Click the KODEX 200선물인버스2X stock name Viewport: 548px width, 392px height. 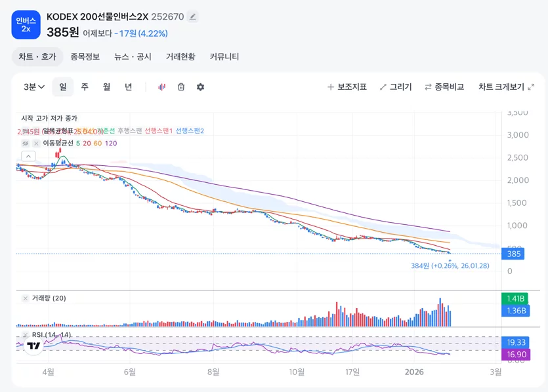(x=98, y=16)
